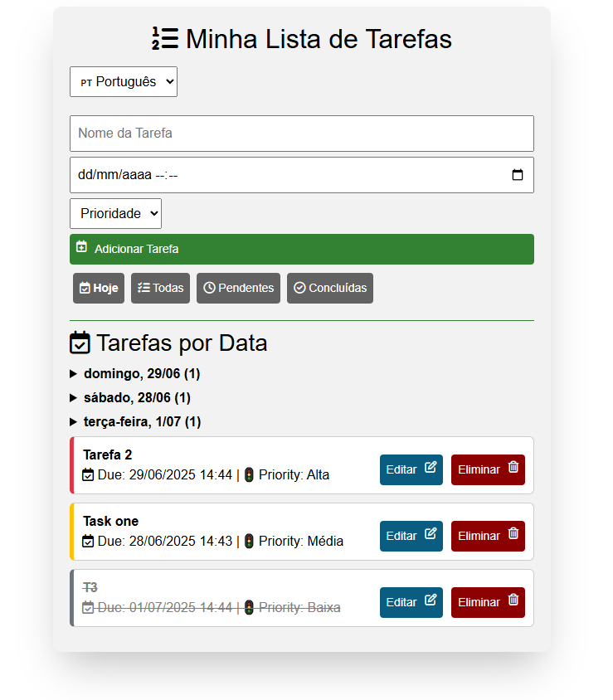Show Todas tasks filter
Screen dimensions: 613x700
click(161, 288)
